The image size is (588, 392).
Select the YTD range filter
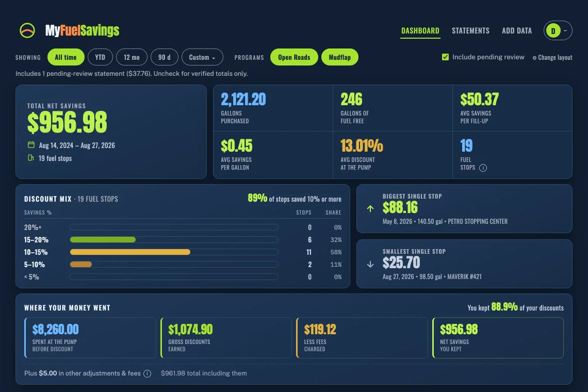100,57
